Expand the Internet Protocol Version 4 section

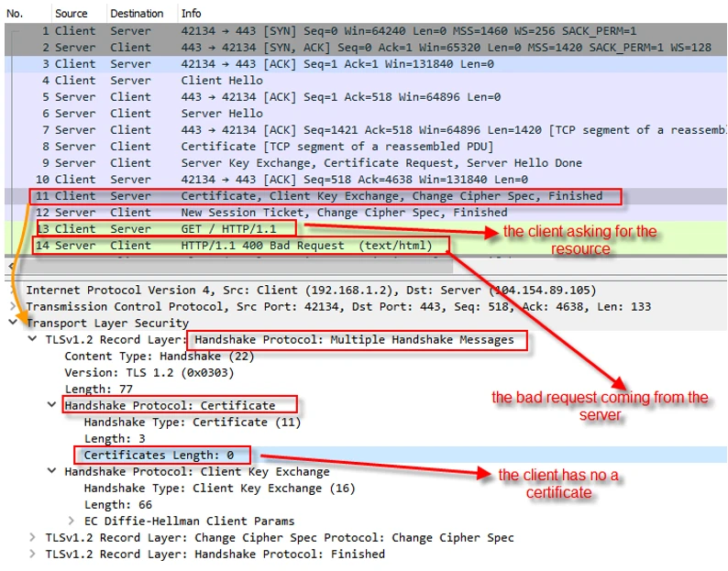[13, 290]
